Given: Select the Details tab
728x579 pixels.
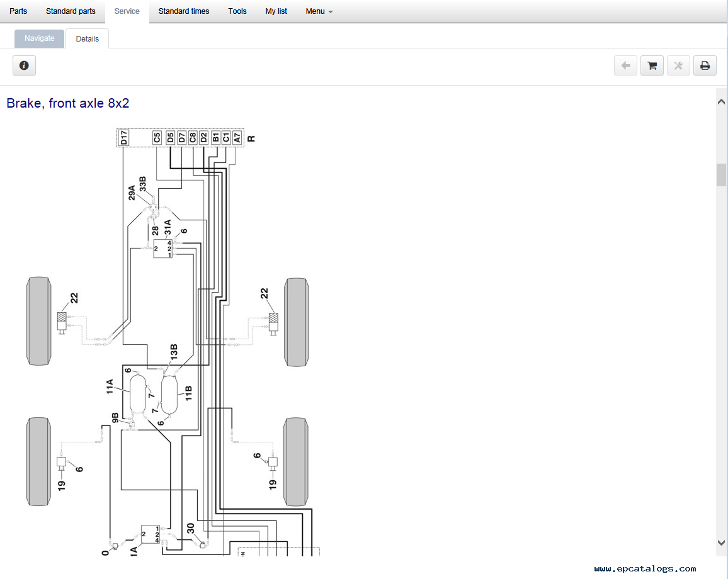Looking at the screenshot, I should pos(87,39).
